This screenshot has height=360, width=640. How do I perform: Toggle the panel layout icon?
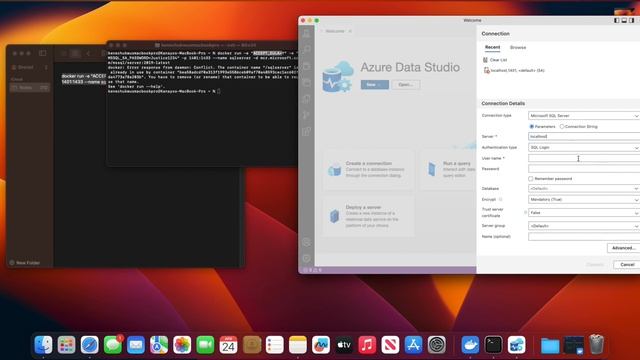pyautogui.click(x=624, y=20)
